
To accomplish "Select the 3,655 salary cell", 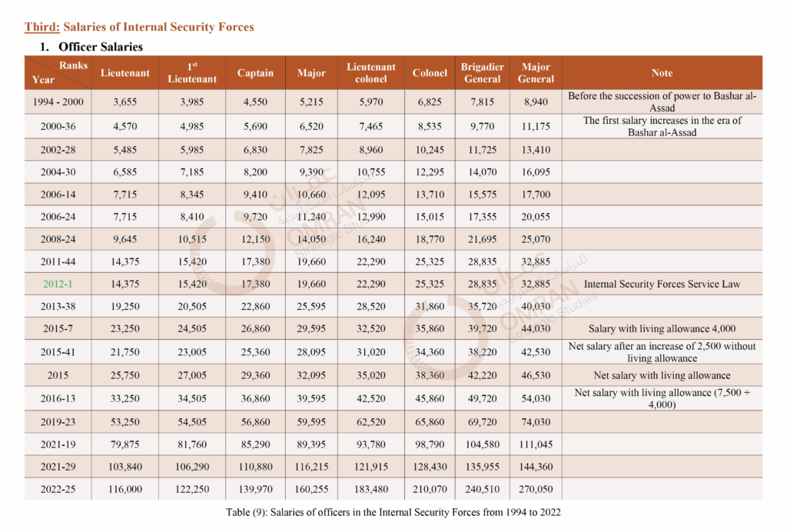I will pyautogui.click(x=125, y=101).
